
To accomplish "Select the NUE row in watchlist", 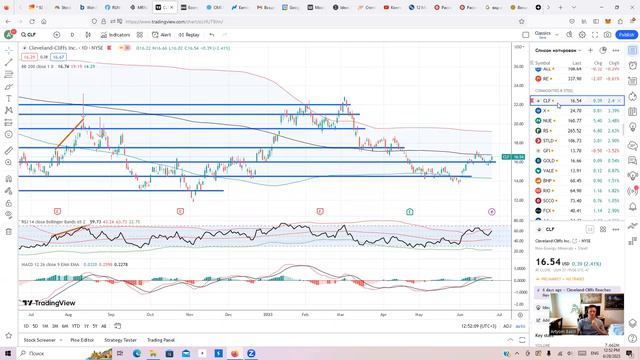I will (577, 120).
